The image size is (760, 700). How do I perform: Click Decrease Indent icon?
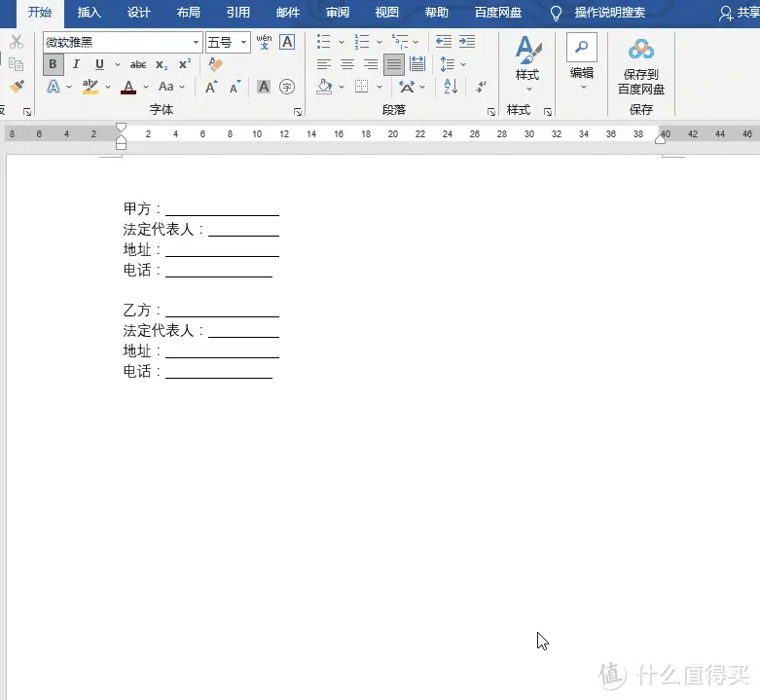point(444,42)
